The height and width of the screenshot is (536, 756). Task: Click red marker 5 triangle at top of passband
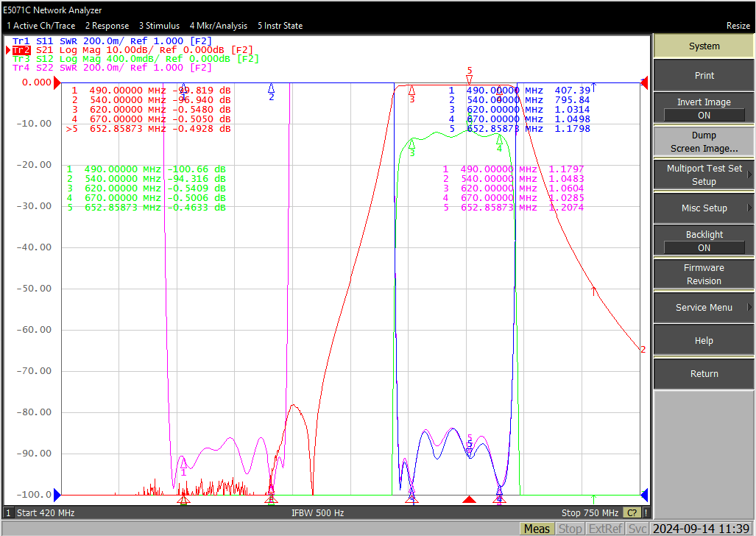(x=469, y=79)
